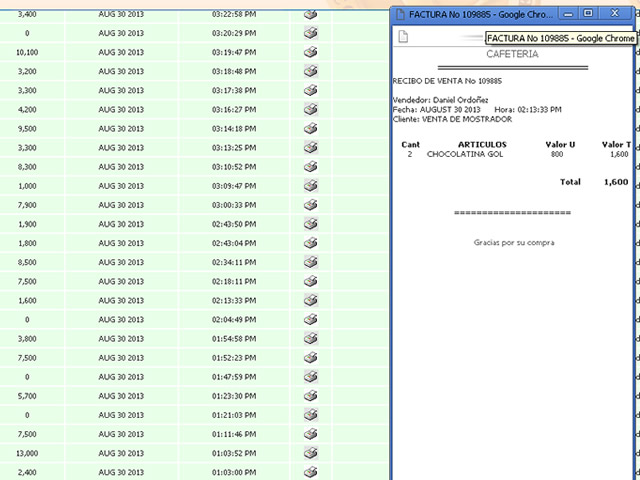Screen dimensions: 640x480
Task: Click the 3,200 amount cell
Action: coord(27,71)
